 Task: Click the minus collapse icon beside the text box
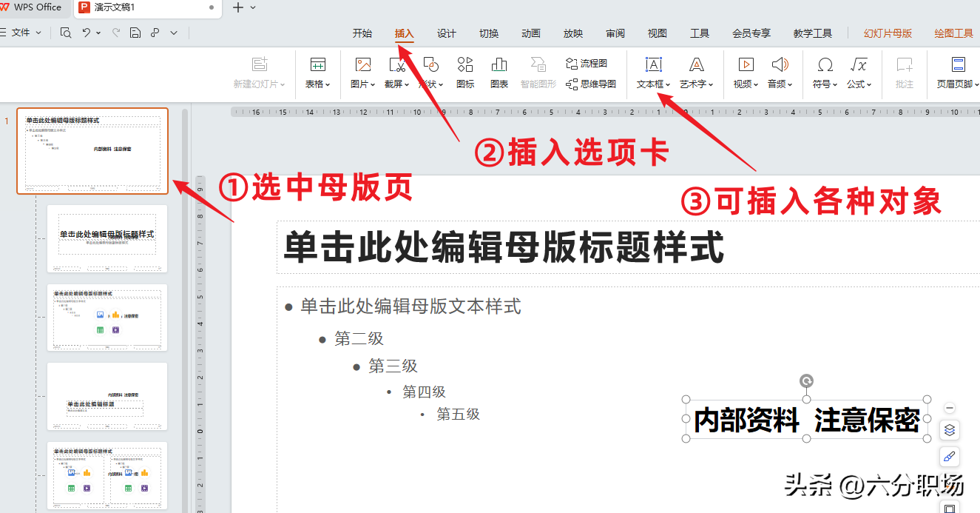pos(950,408)
